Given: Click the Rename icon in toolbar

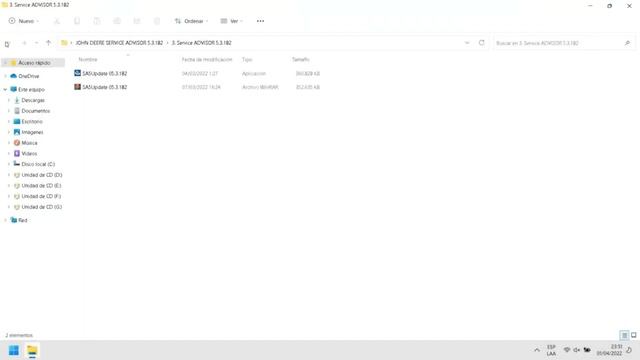Looking at the screenshot, I should [x=117, y=21].
